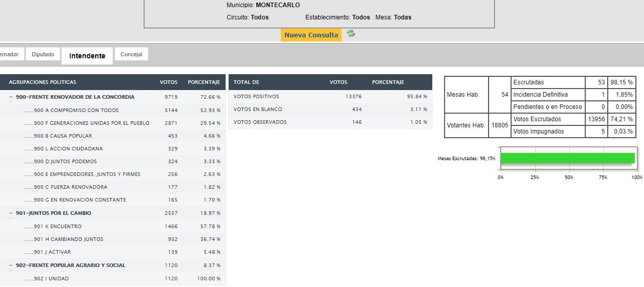Click the green Mesas Escrutadas progress bar
Screen dimensions: 644x287
tap(567, 158)
